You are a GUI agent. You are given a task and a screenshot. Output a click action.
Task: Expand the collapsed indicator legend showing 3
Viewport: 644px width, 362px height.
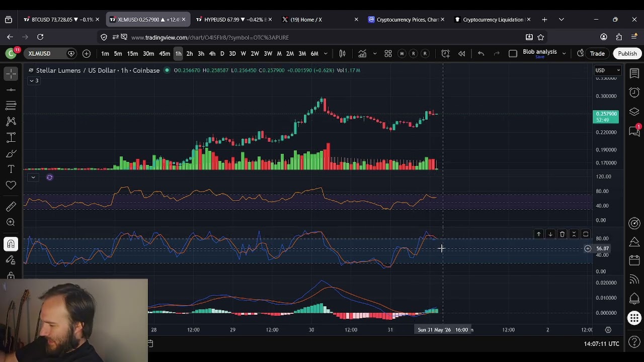[x=34, y=80]
